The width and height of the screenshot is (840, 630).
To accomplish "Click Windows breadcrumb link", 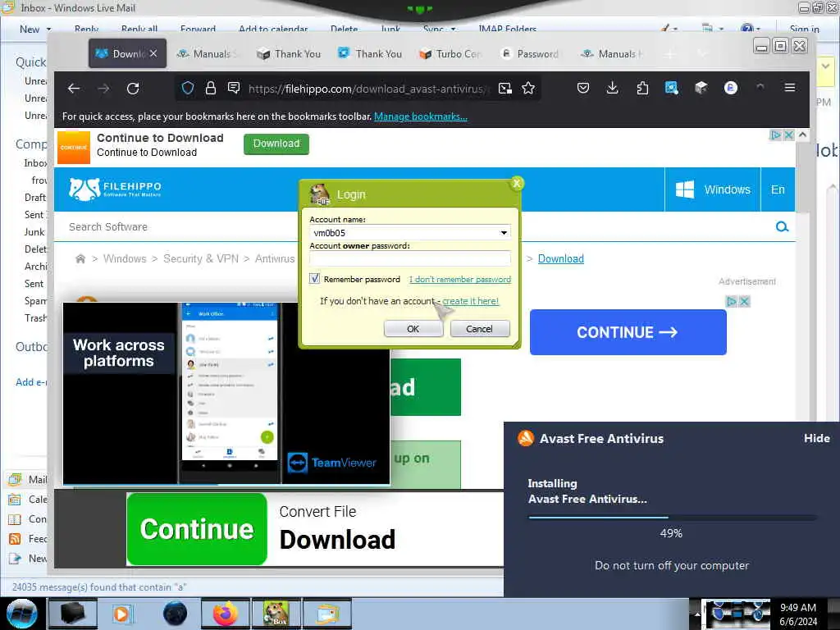I will pyautogui.click(x=125, y=258).
